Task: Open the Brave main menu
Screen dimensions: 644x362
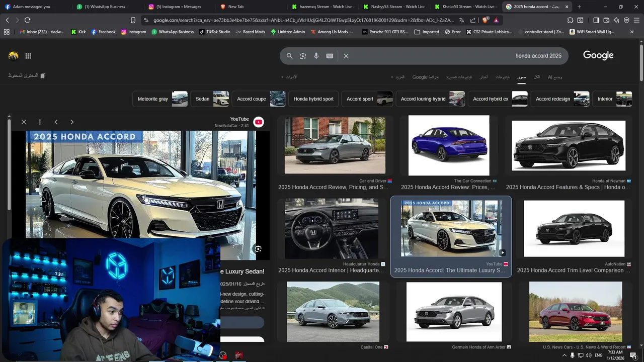Action: (636, 20)
